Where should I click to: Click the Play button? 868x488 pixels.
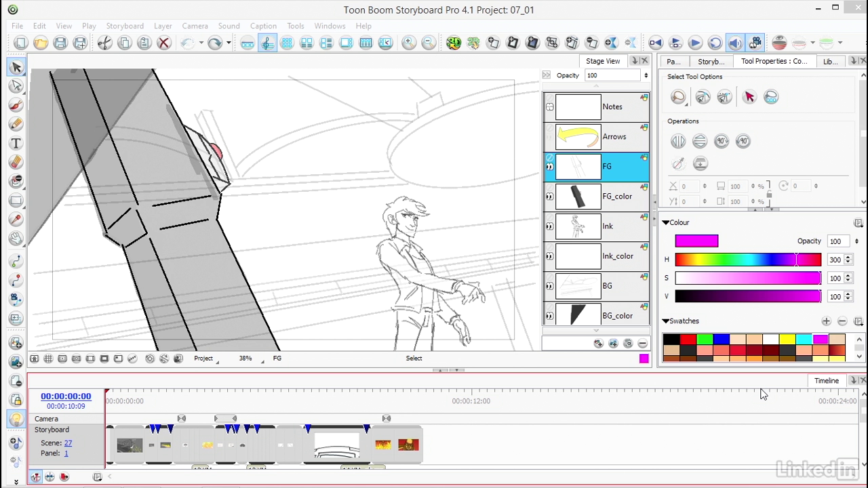tap(695, 43)
